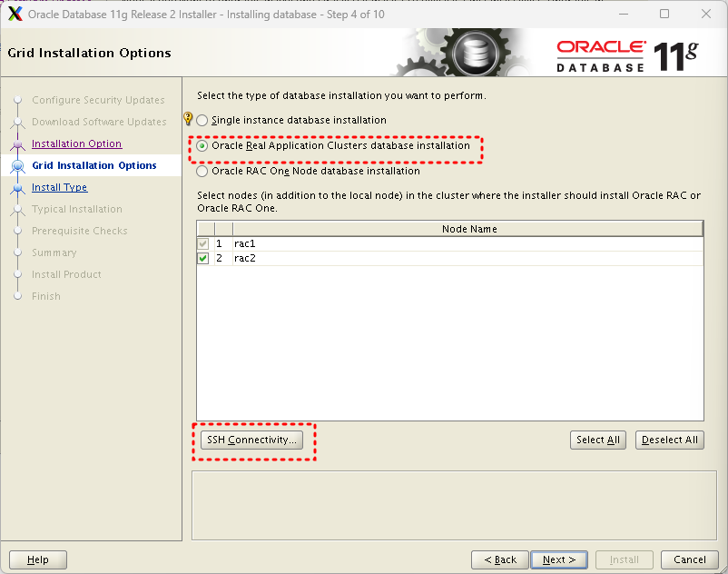The height and width of the screenshot is (574, 728).
Task: Select the rac1 node name cell
Action: pyautogui.click(x=468, y=243)
